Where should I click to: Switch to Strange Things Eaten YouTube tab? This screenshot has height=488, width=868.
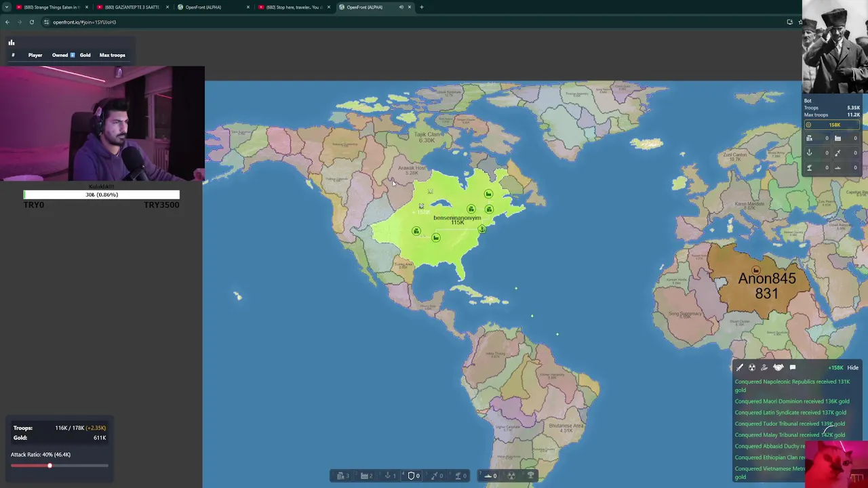click(x=52, y=7)
